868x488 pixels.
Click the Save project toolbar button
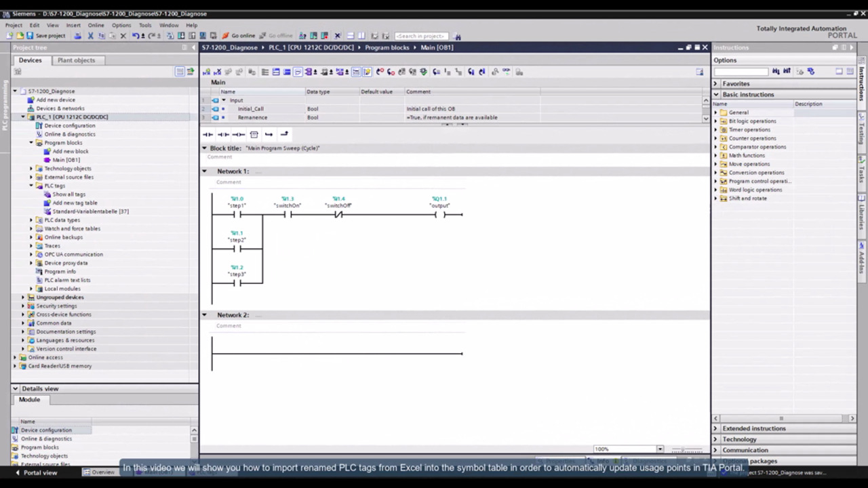click(45, 36)
